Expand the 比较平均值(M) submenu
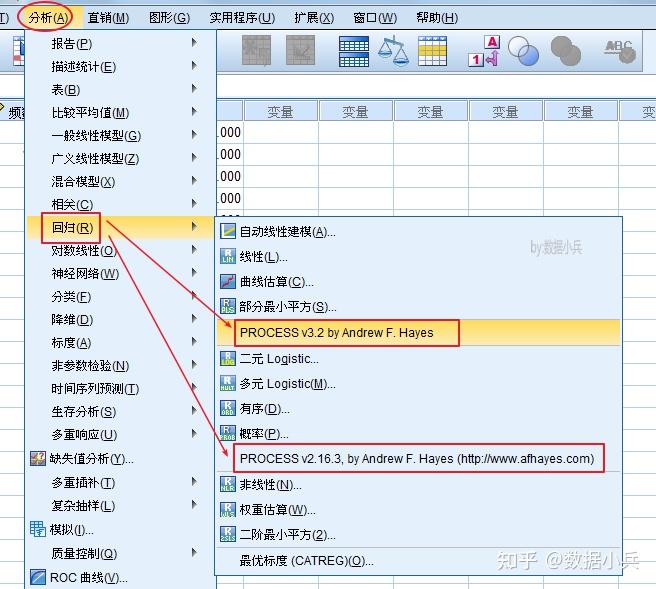 (x=120, y=113)
